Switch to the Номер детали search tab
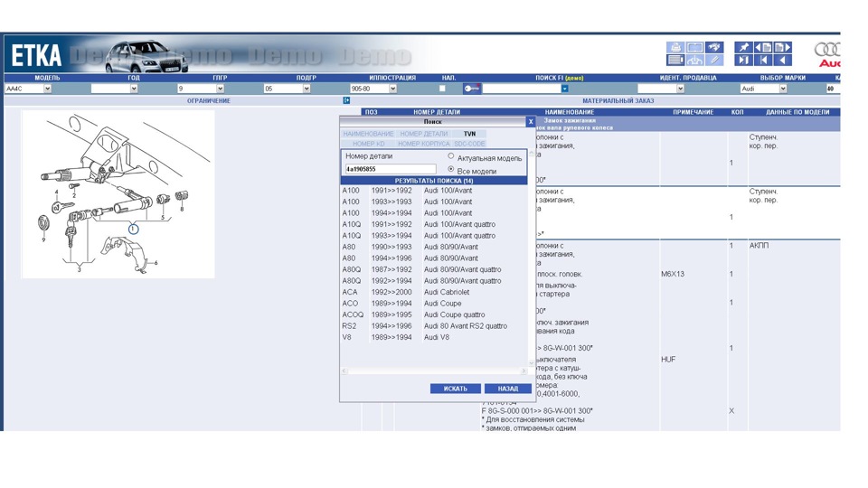 (424, 134)
